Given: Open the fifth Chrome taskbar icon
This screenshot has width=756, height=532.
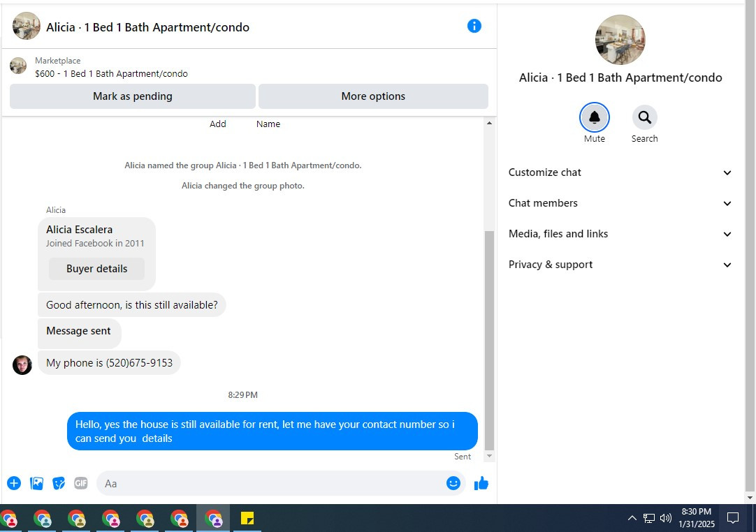Looking at the screenshot, I should click(145, 519).
